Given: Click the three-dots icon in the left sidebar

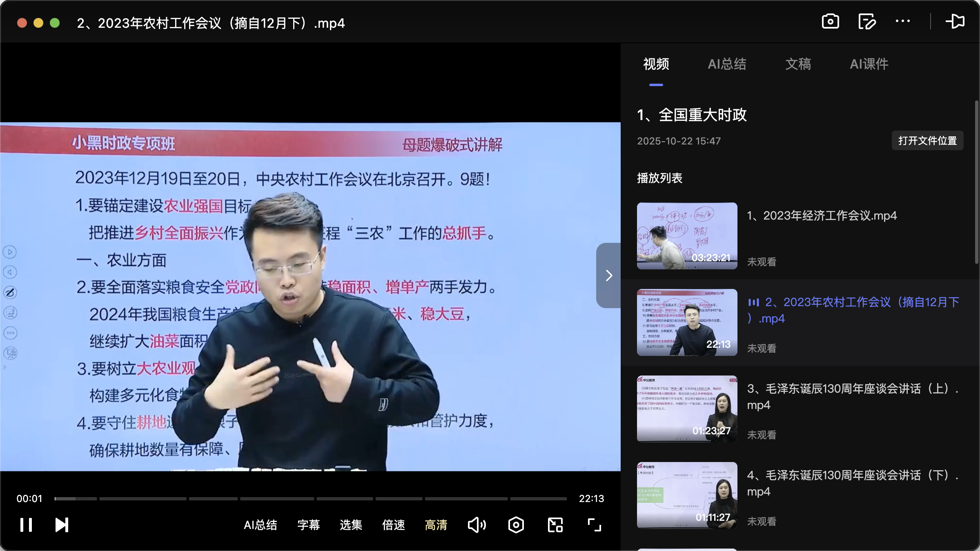Looking at the screenshot, I should 10,333.
